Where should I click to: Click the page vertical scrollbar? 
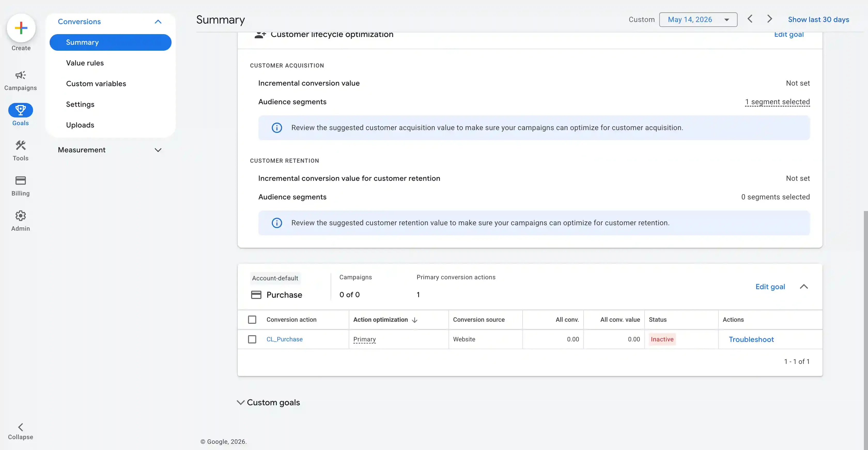click(865, 331)
